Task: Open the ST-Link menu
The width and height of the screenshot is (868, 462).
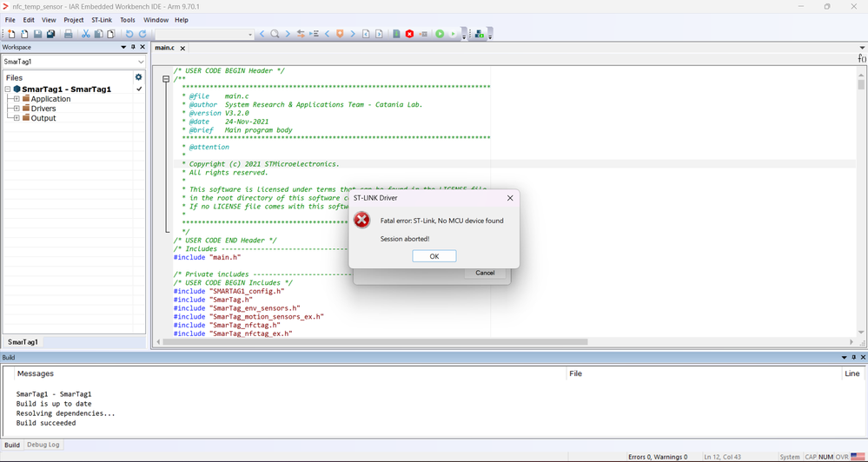Action: coord(102,20)
